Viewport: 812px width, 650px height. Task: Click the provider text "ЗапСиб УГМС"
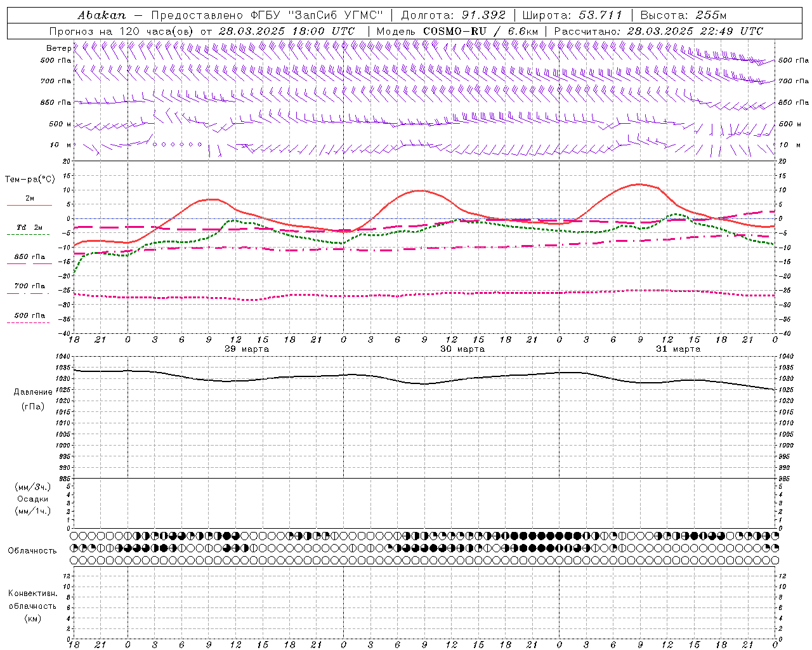tap(336, 15)
